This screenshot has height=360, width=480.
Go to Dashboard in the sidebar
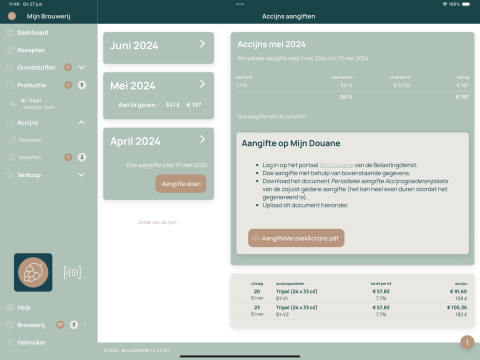(x=33, y=33)
